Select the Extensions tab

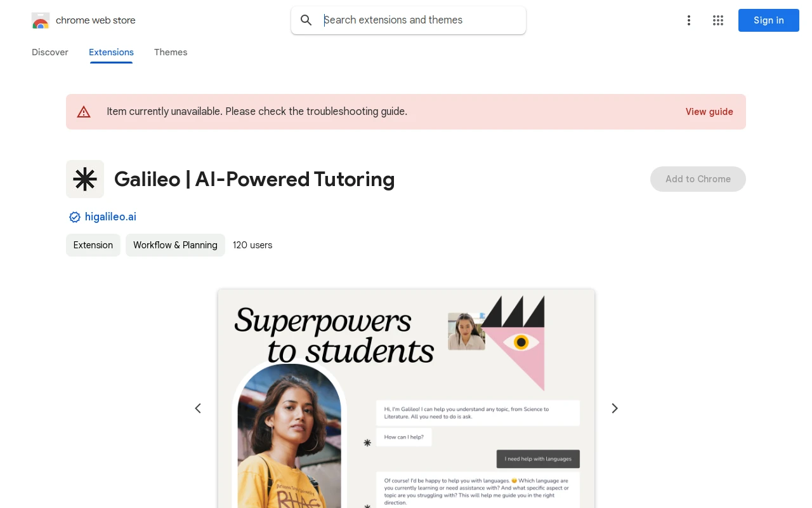pos(111,52)
